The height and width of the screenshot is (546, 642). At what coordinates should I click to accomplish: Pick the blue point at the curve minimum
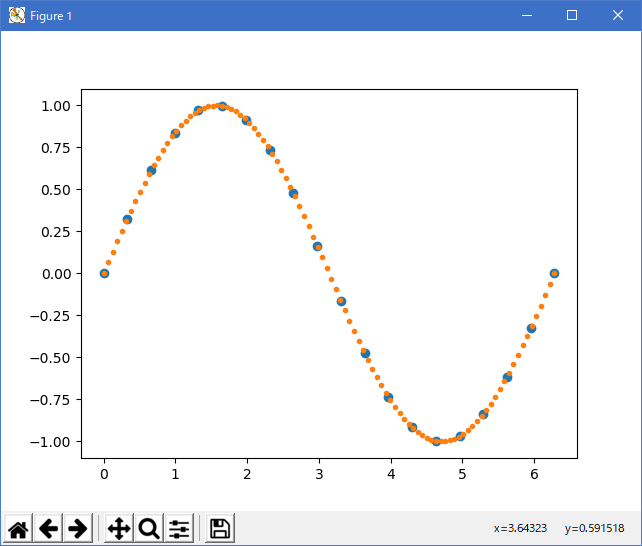[436, 441]
